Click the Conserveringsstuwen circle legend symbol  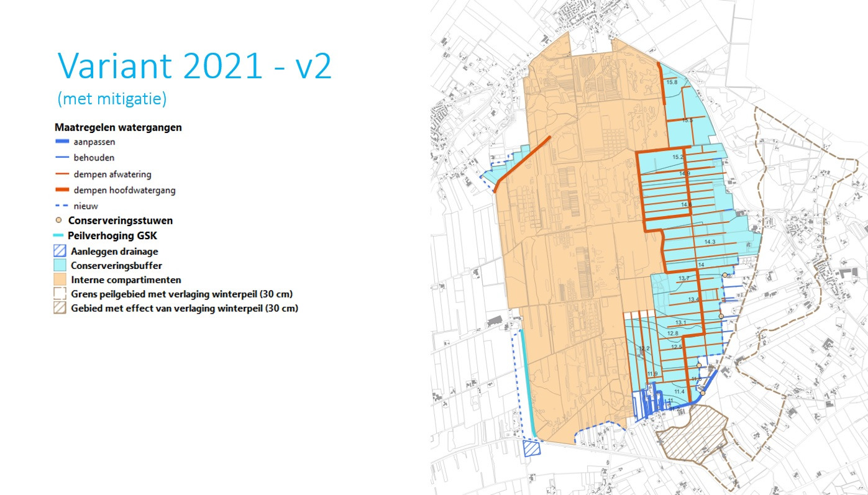tap(58, 220)
